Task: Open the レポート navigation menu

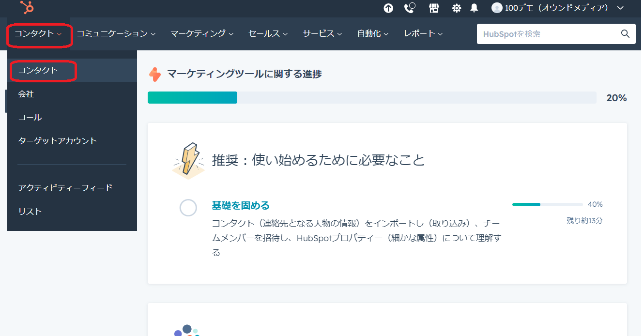Action: [x=424, y=34]
